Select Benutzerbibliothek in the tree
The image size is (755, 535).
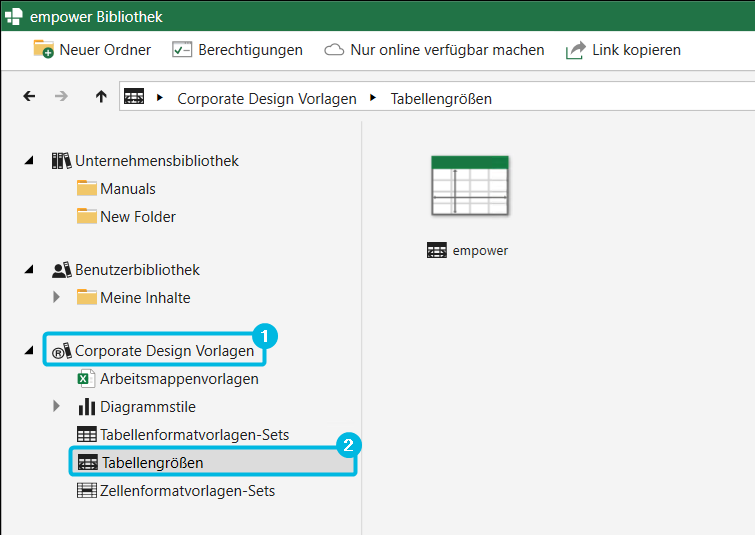[x=137, y=270]
